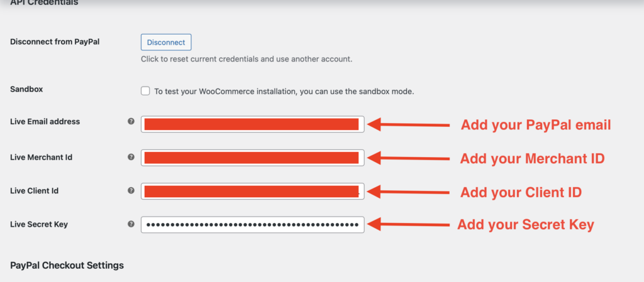Click help icon beside Live Secret Key
This screenshot has width=644, height=282.
[131, 224]
